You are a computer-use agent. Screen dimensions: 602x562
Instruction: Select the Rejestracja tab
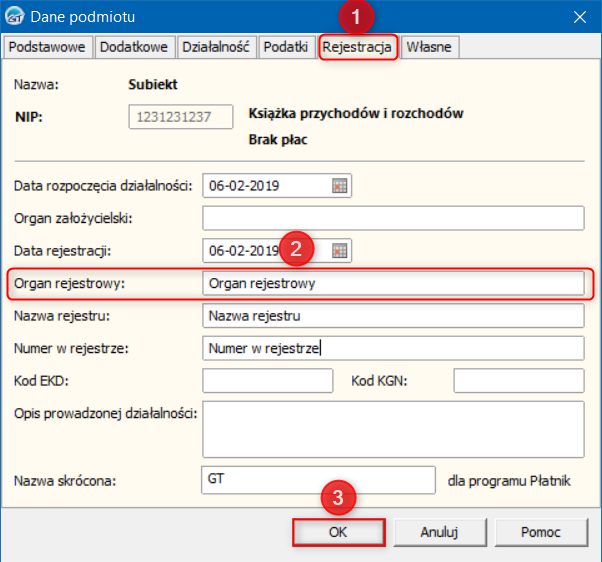pos(357,47)
